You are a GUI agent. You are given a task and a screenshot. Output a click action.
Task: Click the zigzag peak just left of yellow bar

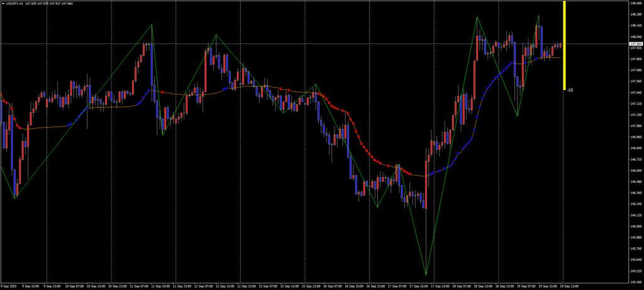coord(539,16)
